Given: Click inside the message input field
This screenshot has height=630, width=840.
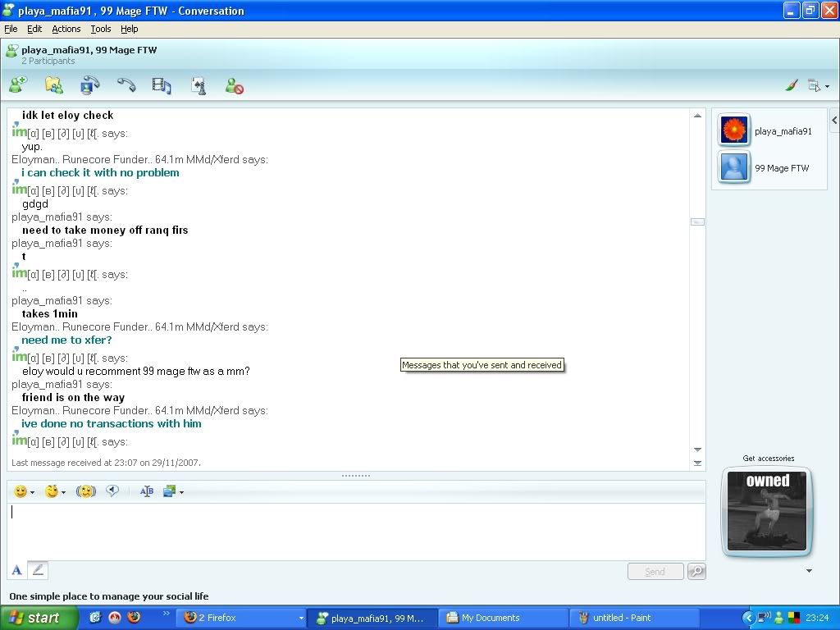Looking at the screenshot, I should click(x=353, y=529).
